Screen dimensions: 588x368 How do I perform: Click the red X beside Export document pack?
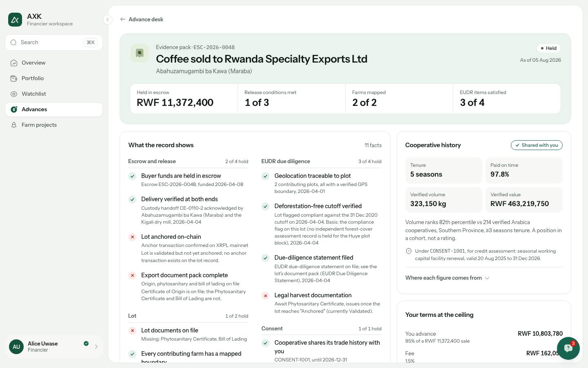coord(132,275)
